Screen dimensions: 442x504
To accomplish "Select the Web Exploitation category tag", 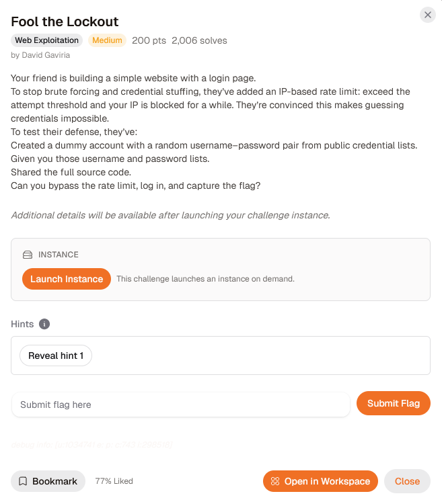I will coord(46,40).
